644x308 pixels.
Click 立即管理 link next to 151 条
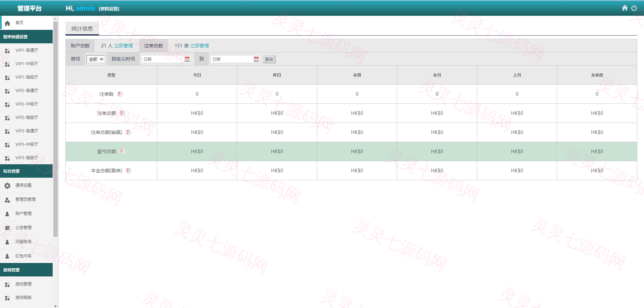(x=200, y=46)
